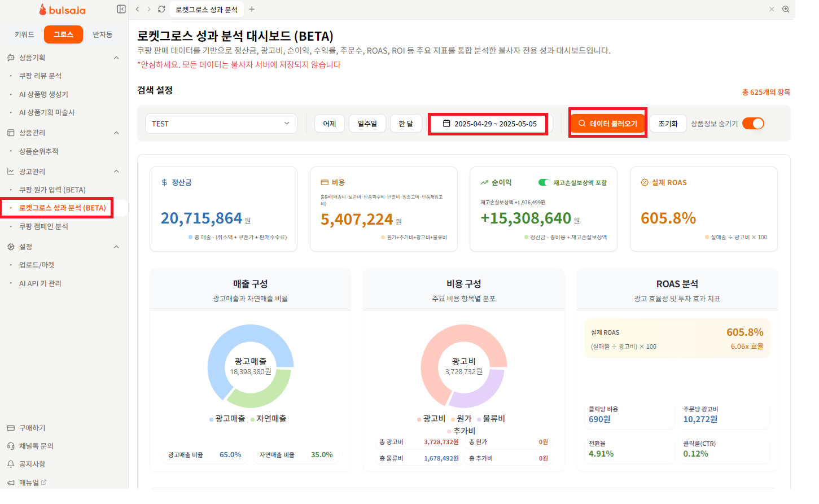This screenshot has width=819, height=504.
Task: Click the 공지사항 bell icon
Action: pos(11,464)
